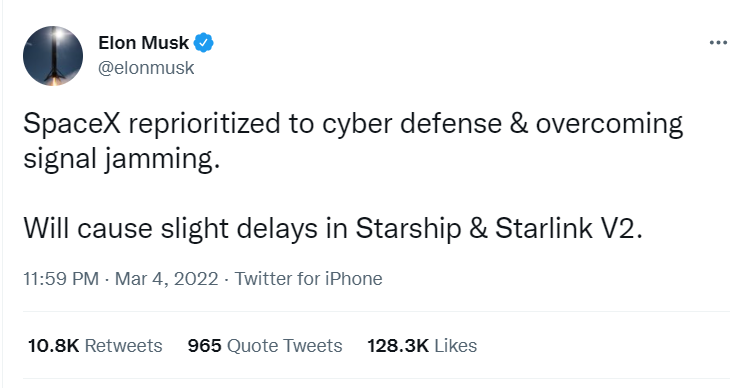Screen dimensions: 748x388
Task: View the 965 Quote Tweets list
Action: 265,346
